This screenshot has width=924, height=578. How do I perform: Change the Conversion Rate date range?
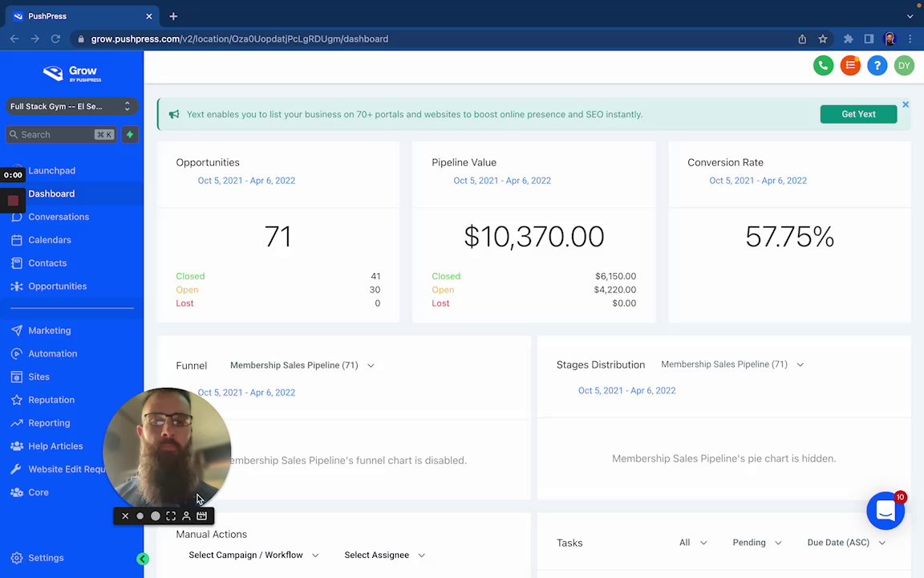758,181
